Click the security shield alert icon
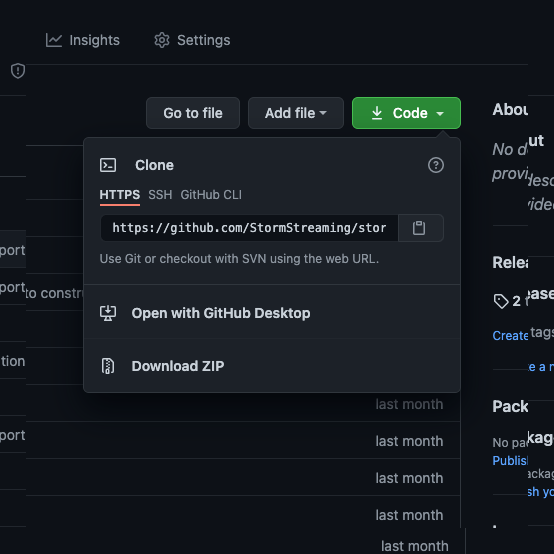This screenshot has height=554, width=554. 18,71
